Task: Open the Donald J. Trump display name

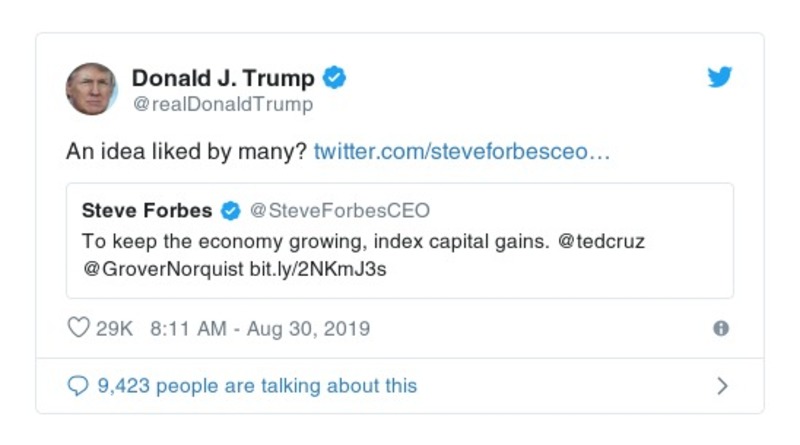Action: [223, 78]
